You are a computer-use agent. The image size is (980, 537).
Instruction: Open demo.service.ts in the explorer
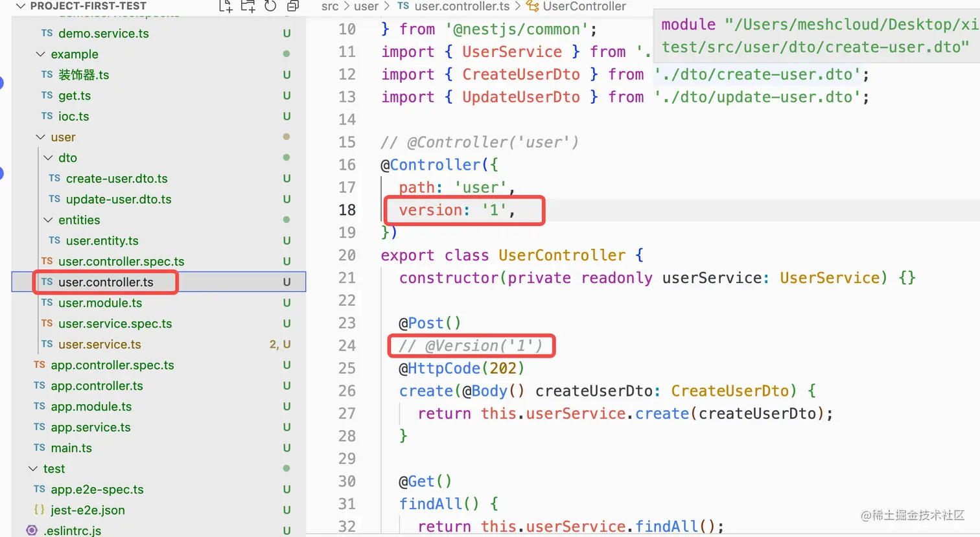104,33
